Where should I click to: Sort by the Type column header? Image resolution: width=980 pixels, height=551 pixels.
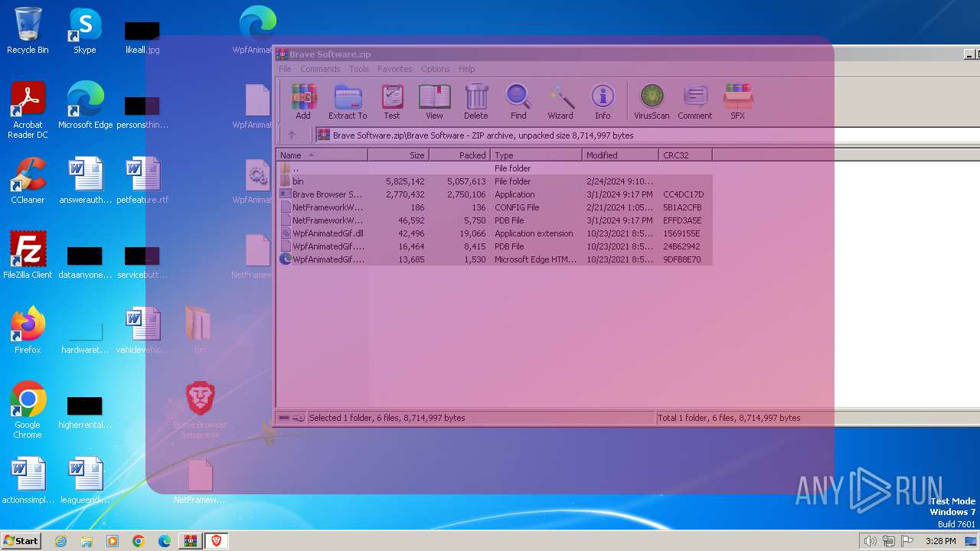[x=536, y=155]
